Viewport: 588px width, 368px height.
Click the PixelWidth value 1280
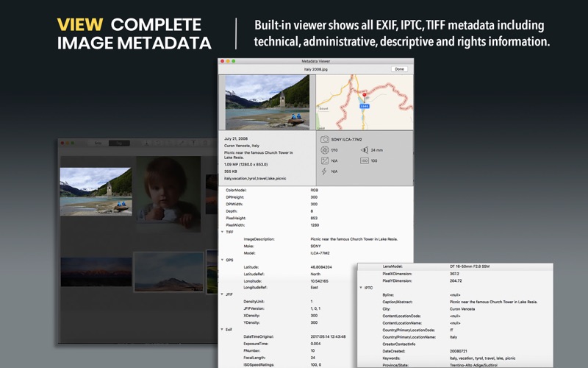click(x=315, y=225)
